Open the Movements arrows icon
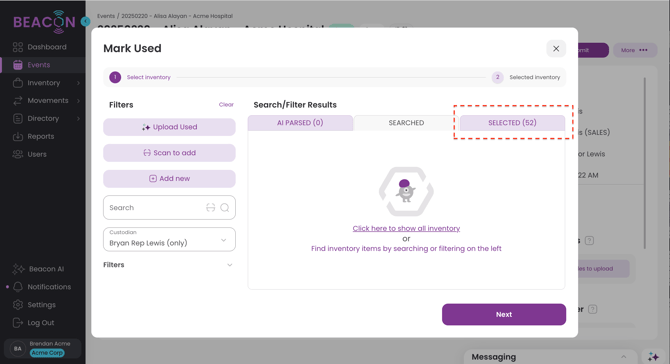670x364 pixels. 18,100
